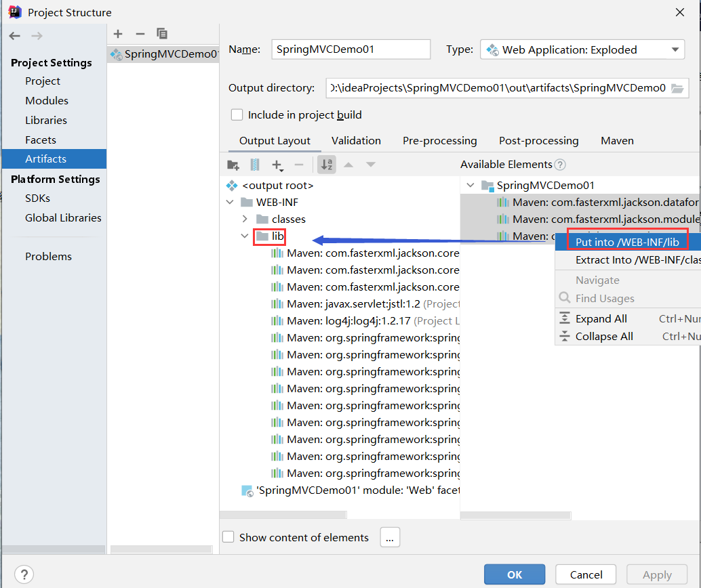
Task: Select Maven: javax.servlet:jstl:1.2 library
Action: (x=364, y=304)
